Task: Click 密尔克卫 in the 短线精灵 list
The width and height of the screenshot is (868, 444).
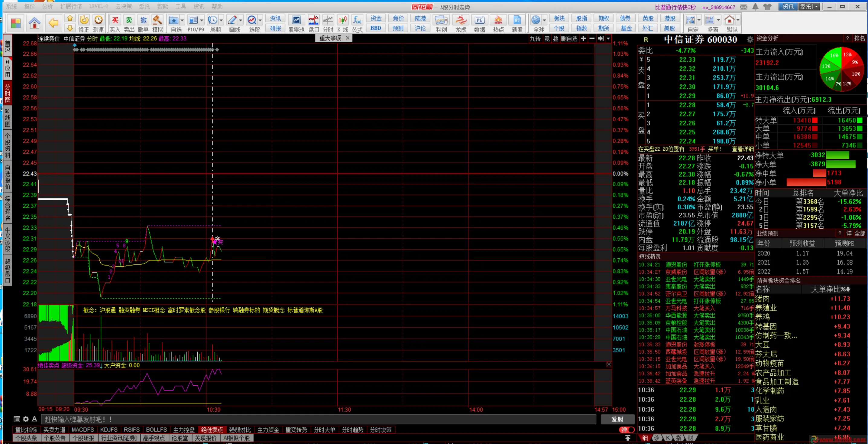Action: tap(676, 294)
